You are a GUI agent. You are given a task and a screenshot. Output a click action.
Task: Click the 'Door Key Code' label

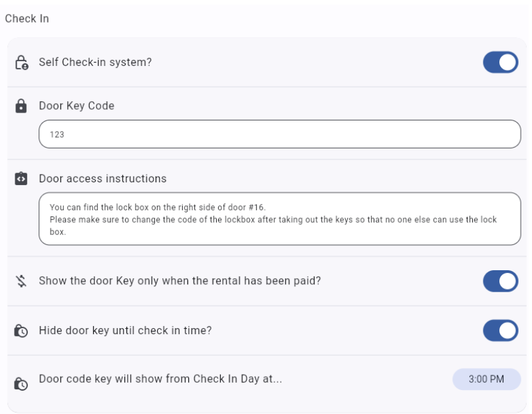click(76, 106)
